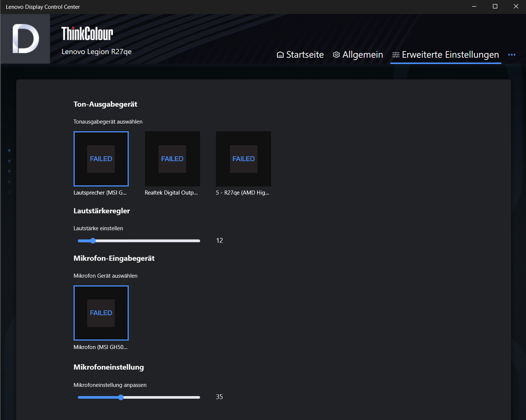Click the Tonausgabegerät auswählen label

point(108,122)
